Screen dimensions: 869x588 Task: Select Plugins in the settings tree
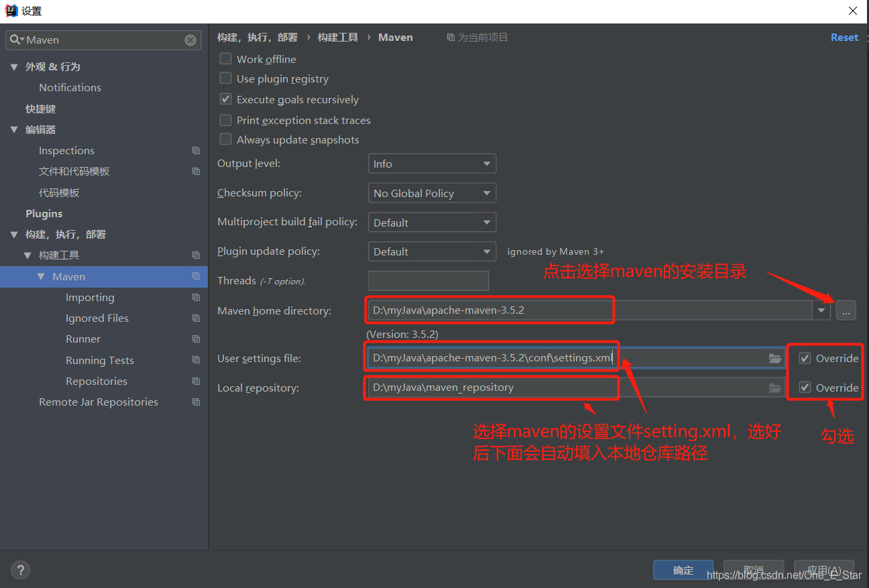[x=44, y=214]
